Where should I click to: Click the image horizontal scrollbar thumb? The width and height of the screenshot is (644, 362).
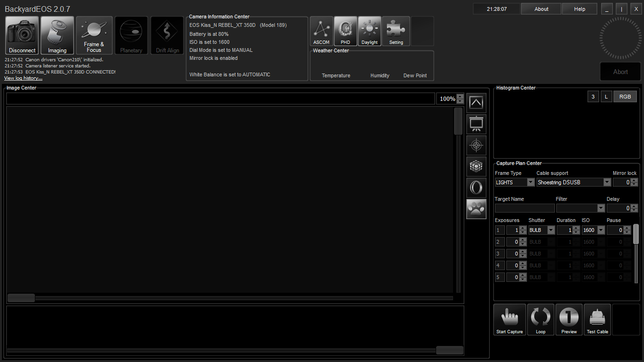(x=21, y=298)
